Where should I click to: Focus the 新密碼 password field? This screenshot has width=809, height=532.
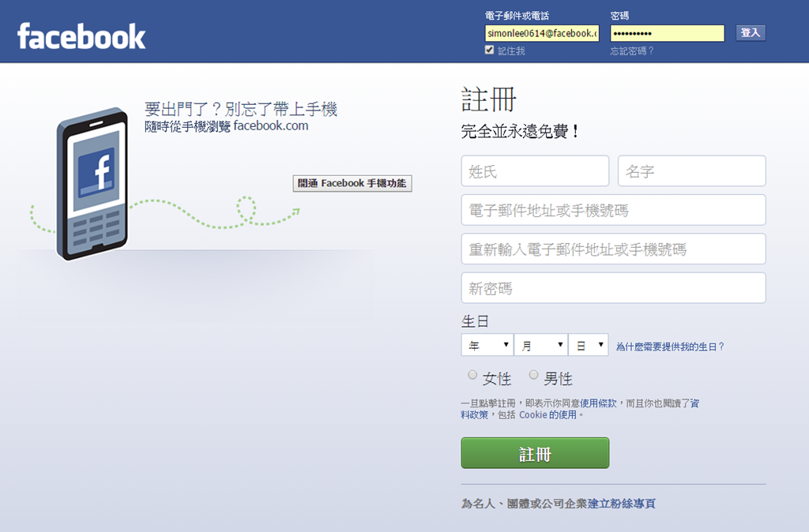[x=613, y=288]
